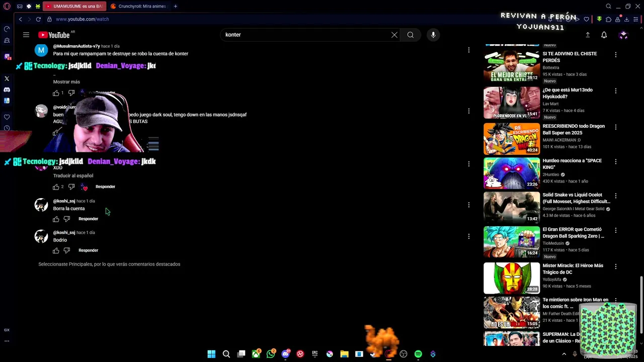
Task: Open 'Solid Snake vs Liquid Ocelot' thumbnail
Action: [x=512, y=207]
